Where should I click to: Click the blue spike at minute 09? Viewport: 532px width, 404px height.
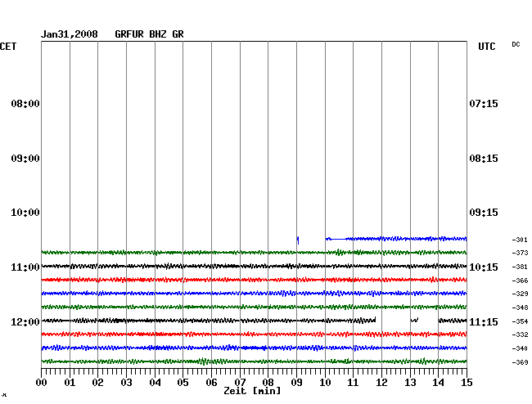tap(298, 240)
